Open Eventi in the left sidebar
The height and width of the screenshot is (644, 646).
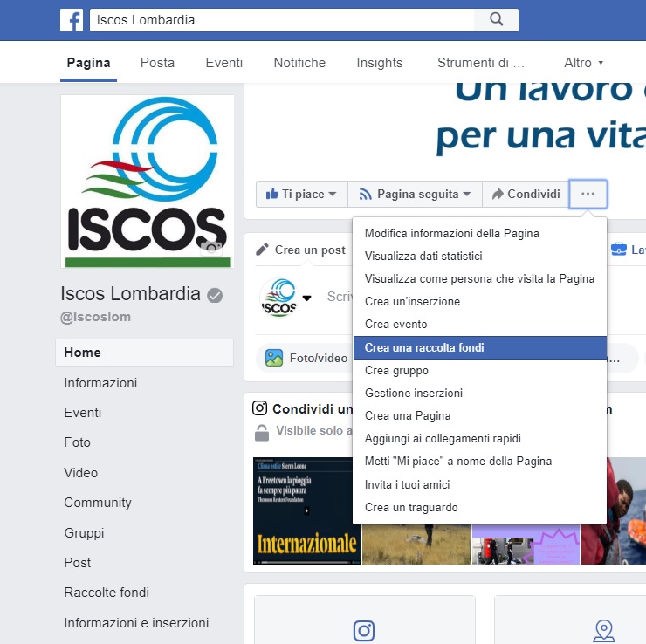click(82, 413)
